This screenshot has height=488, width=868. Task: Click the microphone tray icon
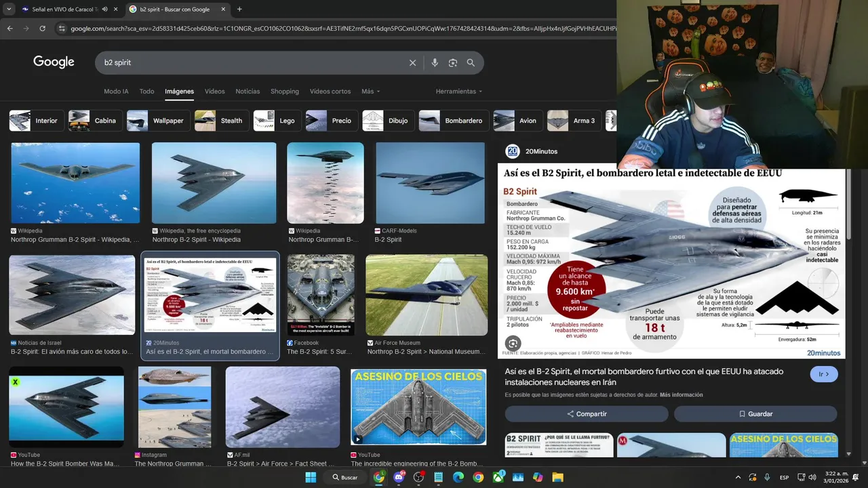point(767,477)
